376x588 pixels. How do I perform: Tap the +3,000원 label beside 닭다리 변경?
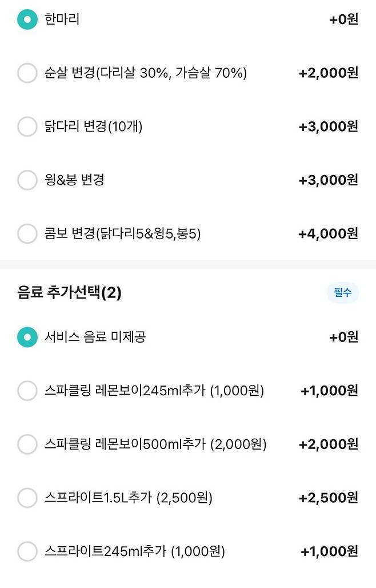tap(329, 126)
